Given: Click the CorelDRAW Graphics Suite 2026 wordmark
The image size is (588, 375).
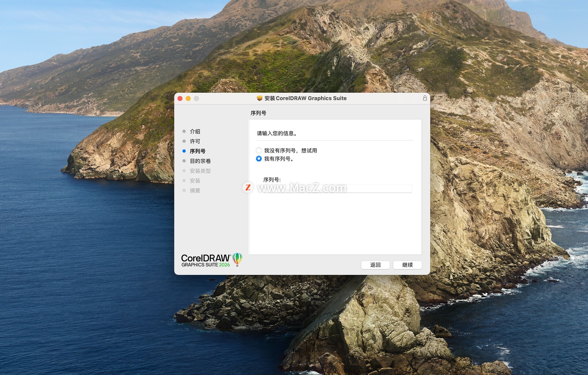Looking at the screenshot, I should pyautogui.click(x=205, y=261).
